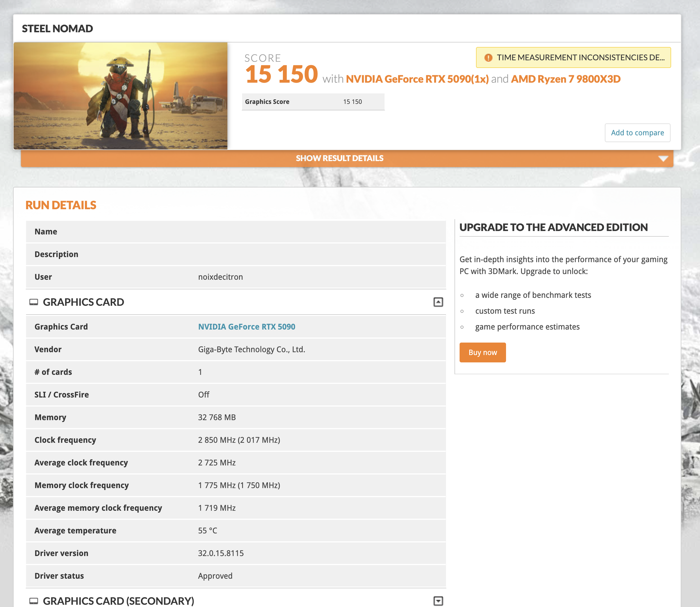Click the Driver version value 32.0.15.8115
Viewport: 700px width, 607px height.
[221, 553]
